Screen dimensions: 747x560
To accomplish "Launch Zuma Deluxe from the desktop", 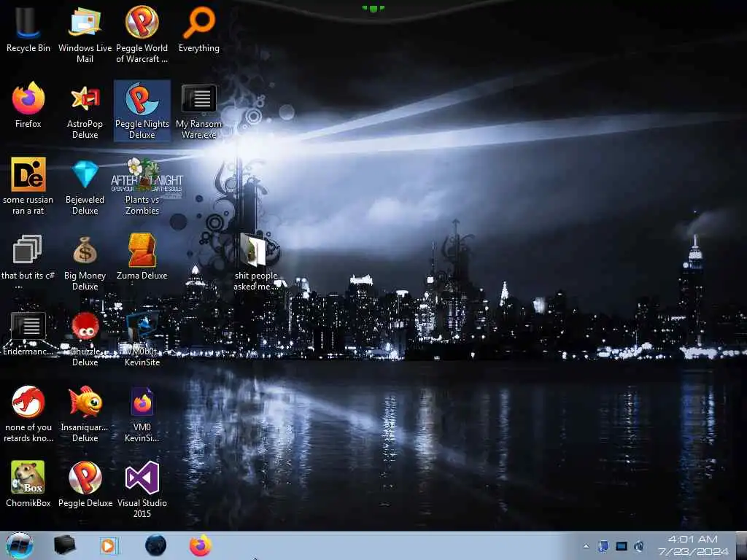I will pos(142,257).
